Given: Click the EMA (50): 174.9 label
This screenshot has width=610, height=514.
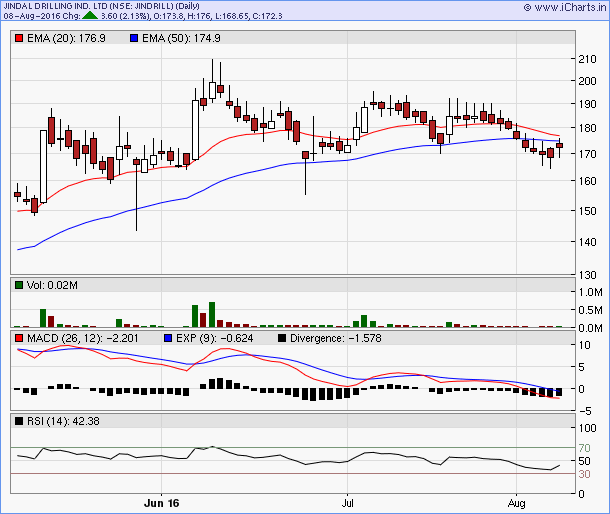Looking at the screenshot, I should pyautogui.click(x=181, y=38).
